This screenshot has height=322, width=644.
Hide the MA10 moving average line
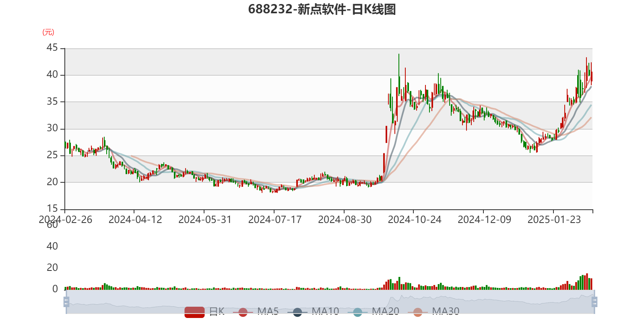(313, 312)
